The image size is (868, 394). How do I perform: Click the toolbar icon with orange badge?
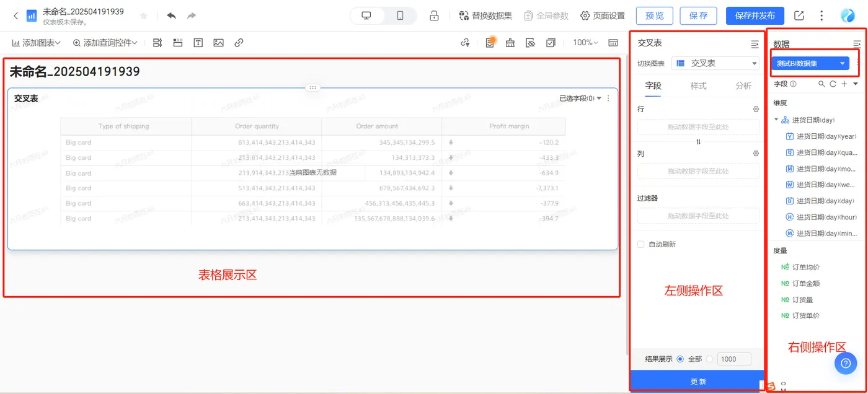coord(490,42)
